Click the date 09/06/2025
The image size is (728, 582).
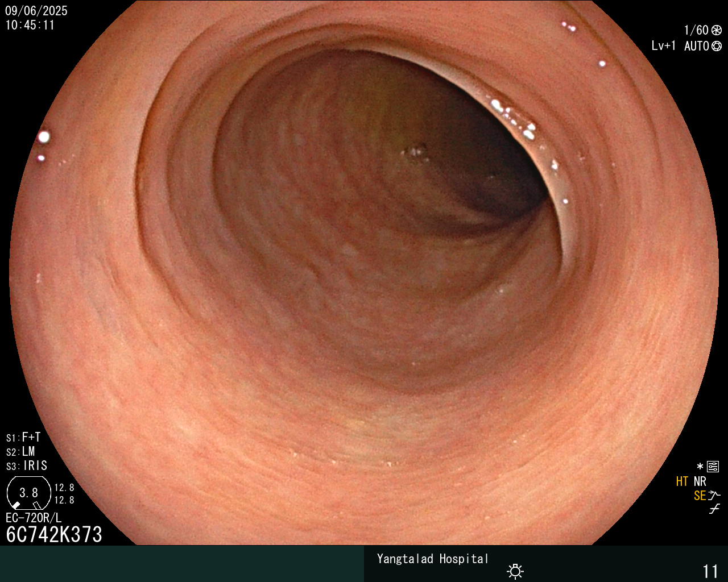click(36, 11)
